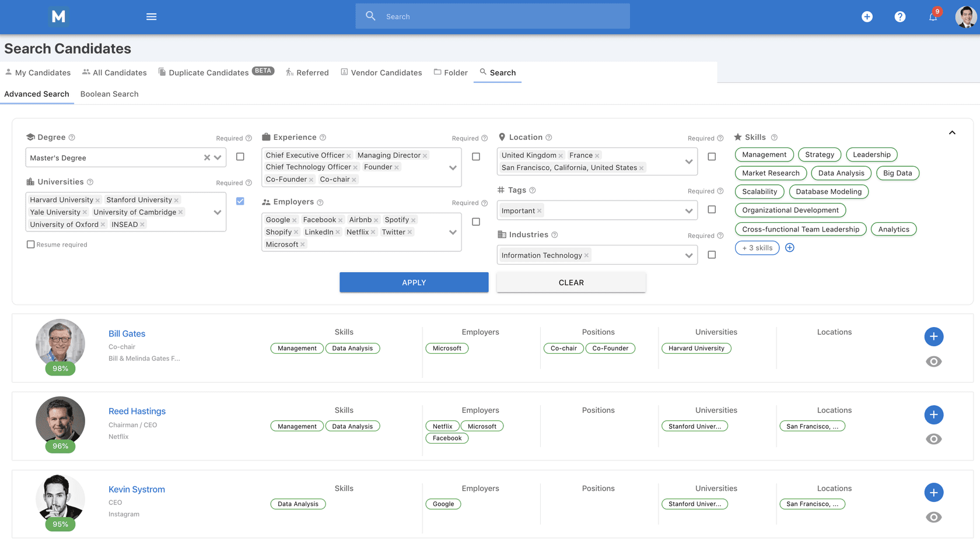
Task: Remove Chief Executive Officer chip
Action: (349, 156)
